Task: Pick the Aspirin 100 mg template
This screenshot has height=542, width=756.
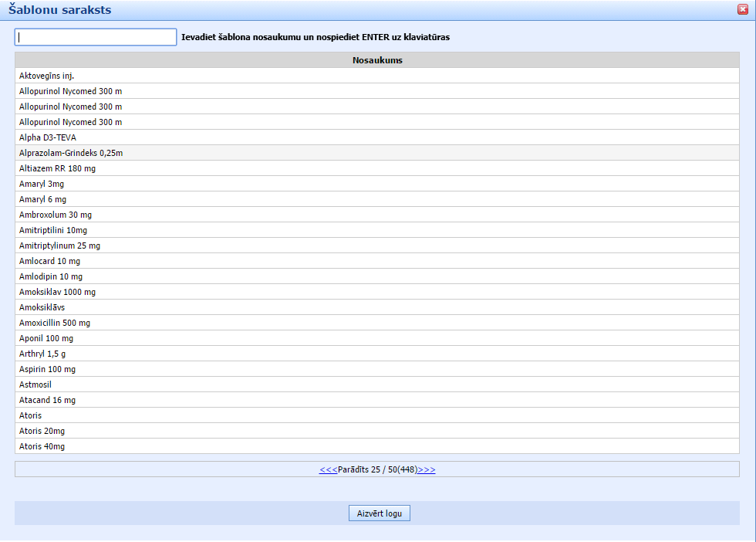Action: 47,369
